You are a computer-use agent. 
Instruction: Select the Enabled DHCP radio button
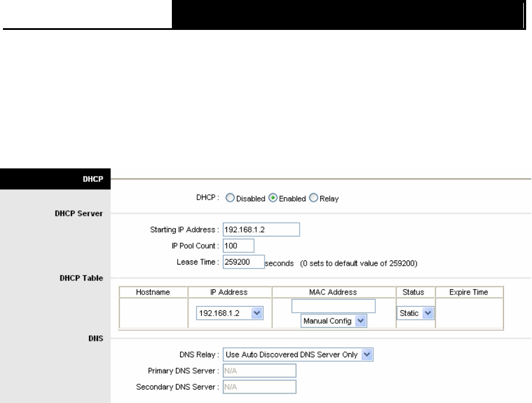coord(273,198)
